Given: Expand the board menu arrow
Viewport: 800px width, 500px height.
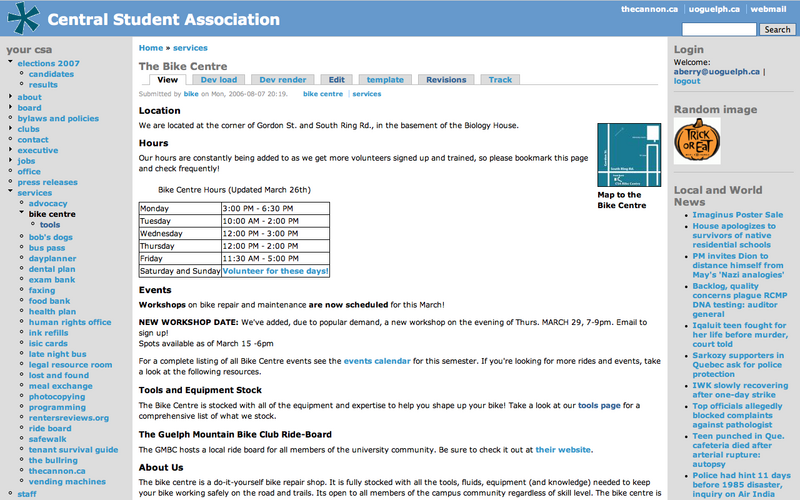Looking at the screenshot, I should [10, 107].
